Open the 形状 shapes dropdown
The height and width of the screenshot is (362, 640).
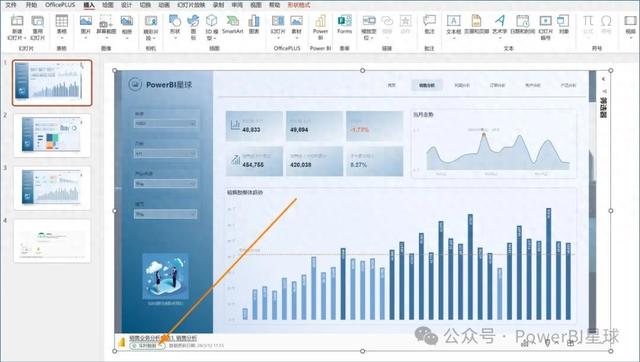[175, 27]
